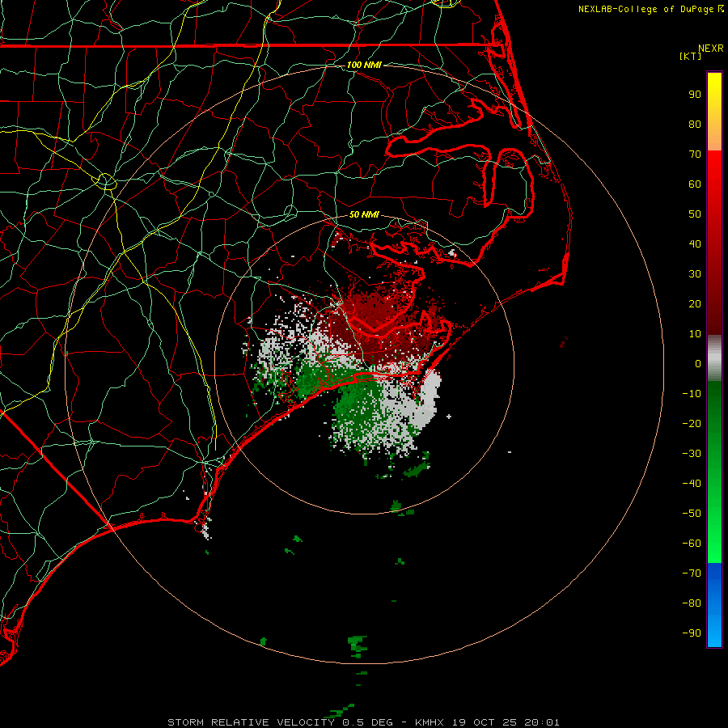Click the -20 value on the velocity scale

692,424
